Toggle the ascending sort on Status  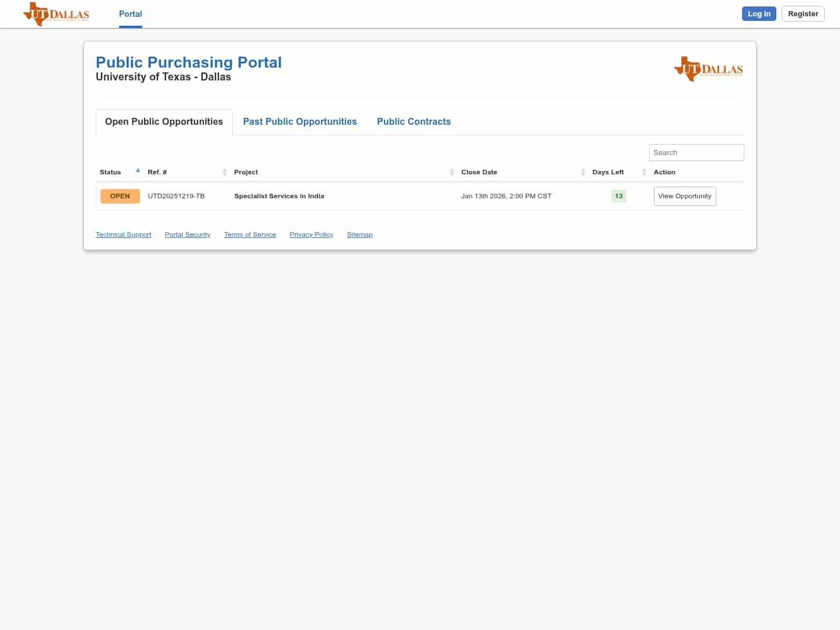click(x=138, y=170)
